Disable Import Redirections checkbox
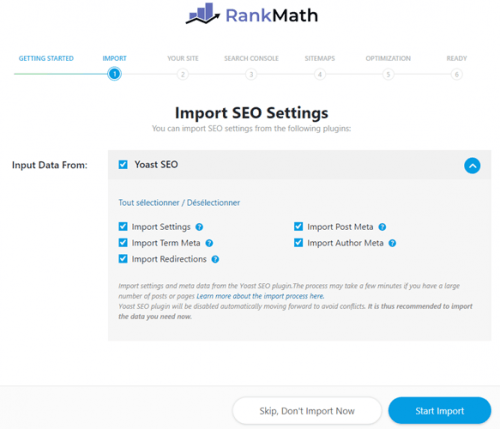The width and height of the screenshot is (500, 429). coord(123,259)
